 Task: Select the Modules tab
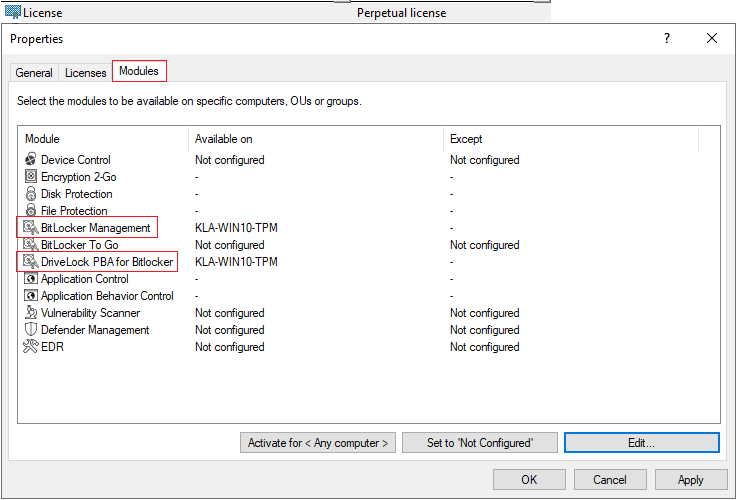click(138, 71)
